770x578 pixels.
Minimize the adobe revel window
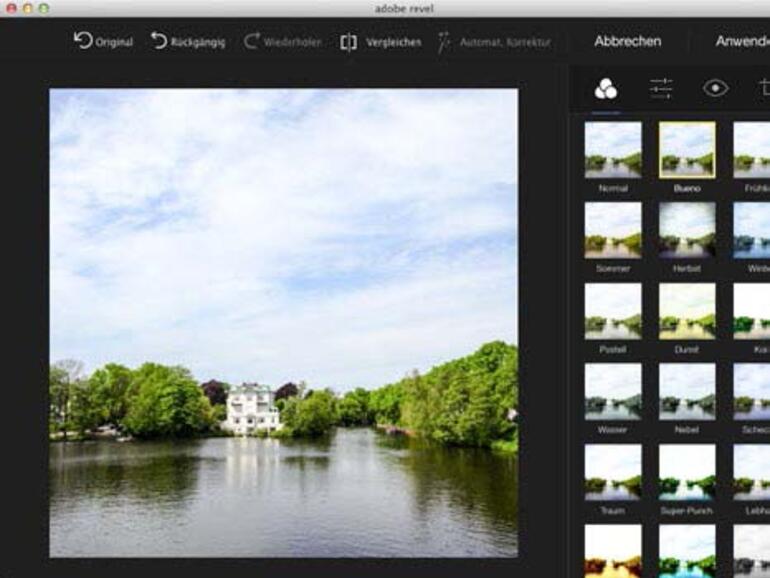[x=28, y=8]
